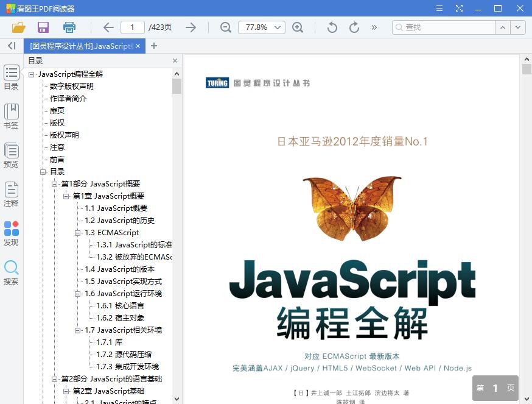Jump to 数字版权声明 outline entry
Screen dimensions: 532x404
click(x=72, y=87)
